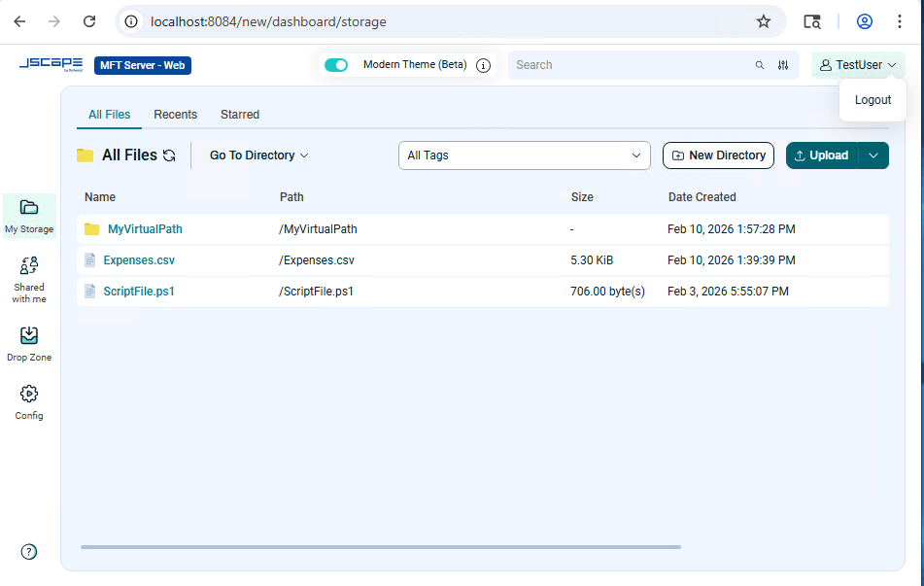Refresh All Files with the reload icon
The width and height of the screenshot is (924, 586).
click(x=169, y=155)
